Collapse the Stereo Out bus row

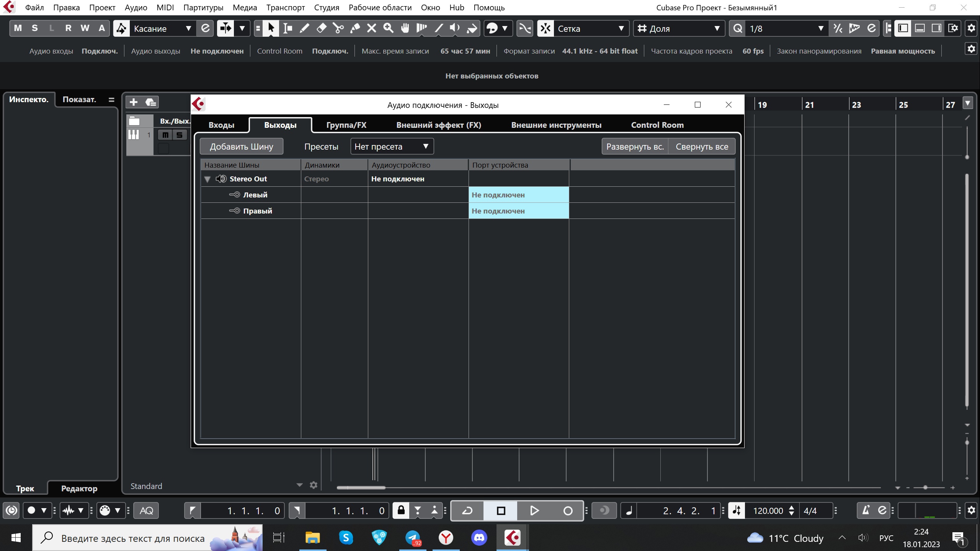pyautogui.click(x=207, y=179)
